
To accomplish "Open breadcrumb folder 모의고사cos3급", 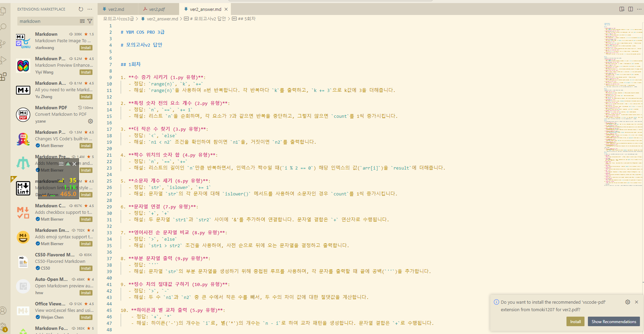I will pos(118,19).
